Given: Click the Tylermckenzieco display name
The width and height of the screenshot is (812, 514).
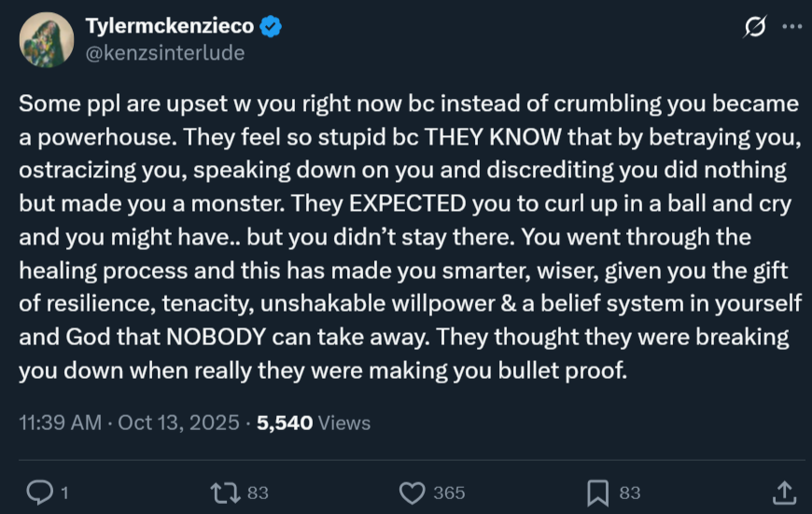Looking at the screenshot, I should [169, 28].
